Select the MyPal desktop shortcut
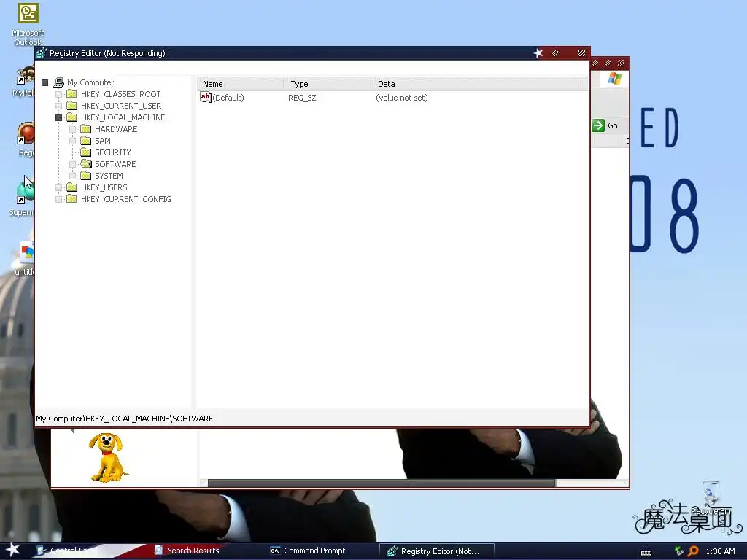 [x=23, y=82]
